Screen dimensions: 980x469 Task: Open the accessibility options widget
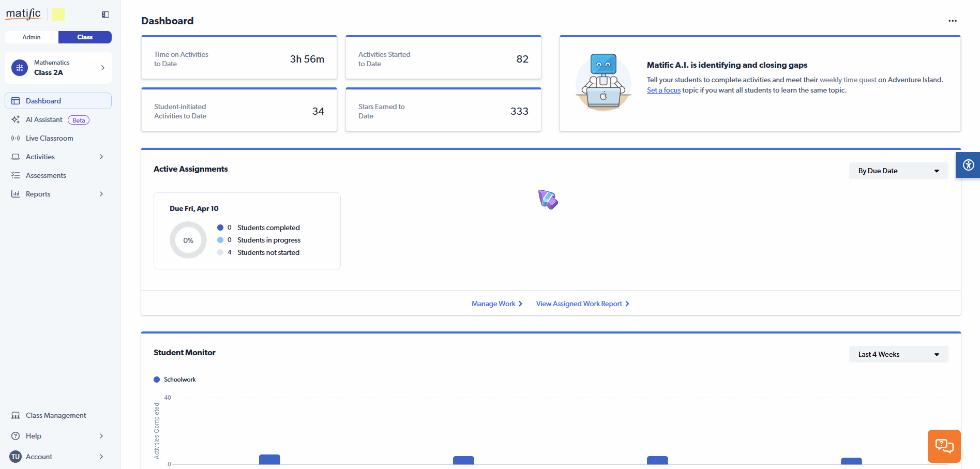[x=968, y=164]
